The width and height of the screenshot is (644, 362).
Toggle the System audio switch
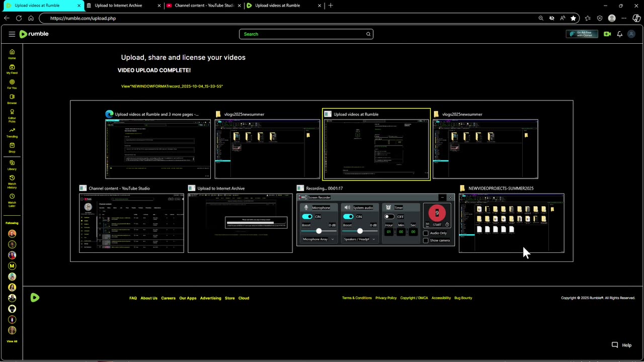click(x=348, y=217)
